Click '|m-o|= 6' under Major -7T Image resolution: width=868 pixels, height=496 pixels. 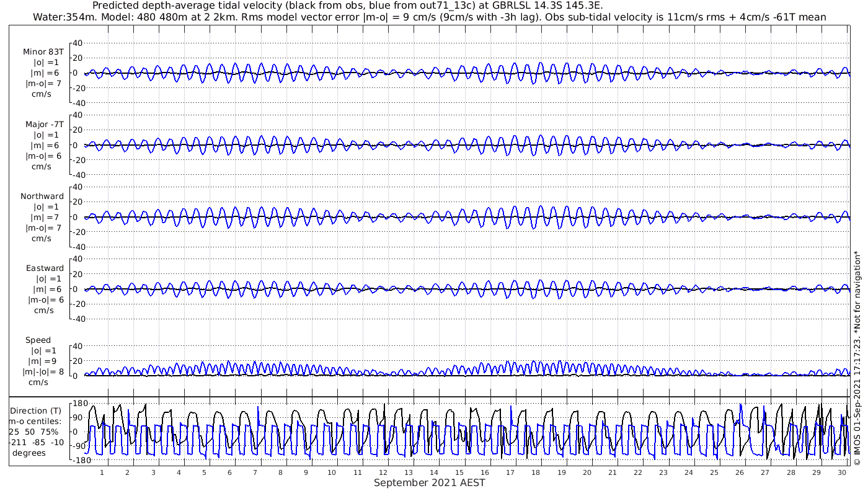coord(43,156)
